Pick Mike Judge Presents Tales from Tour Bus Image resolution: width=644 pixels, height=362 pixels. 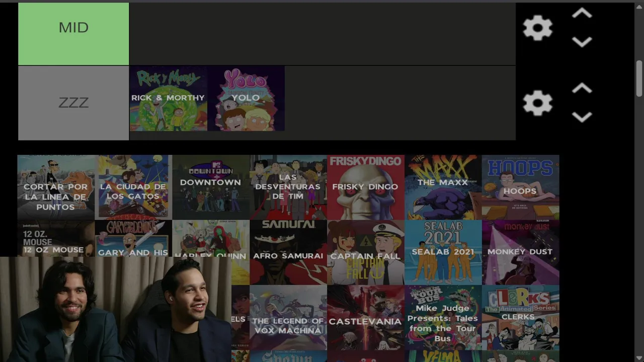click(x=443, y=318)
